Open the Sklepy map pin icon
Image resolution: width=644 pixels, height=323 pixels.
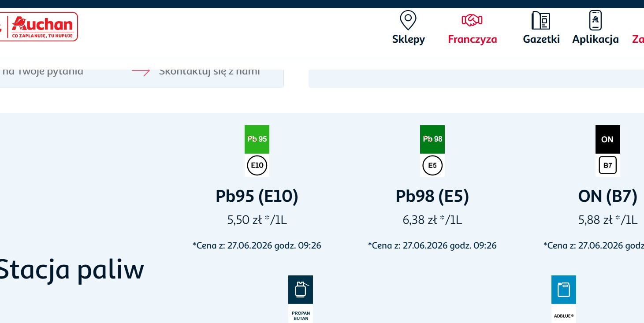408,20
